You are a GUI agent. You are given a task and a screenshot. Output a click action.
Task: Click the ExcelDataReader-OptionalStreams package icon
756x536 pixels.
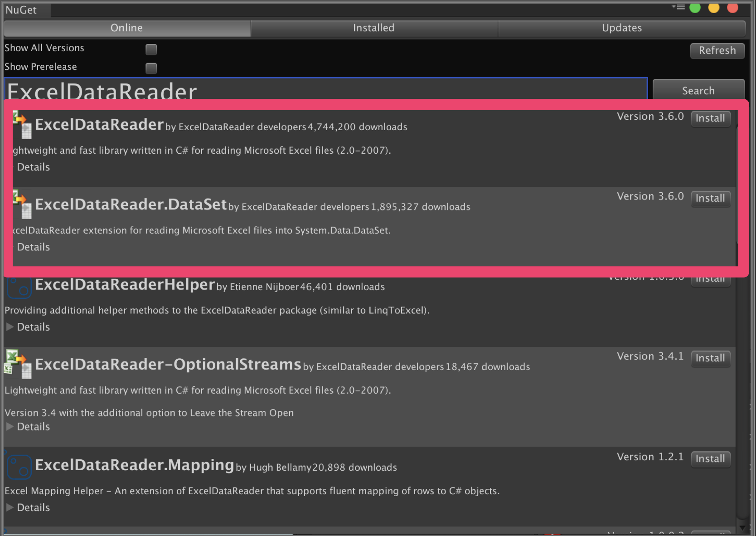18,364
